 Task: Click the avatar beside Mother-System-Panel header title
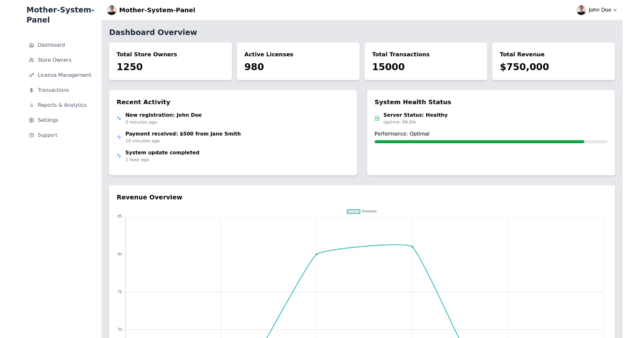[x=111, y=10]
